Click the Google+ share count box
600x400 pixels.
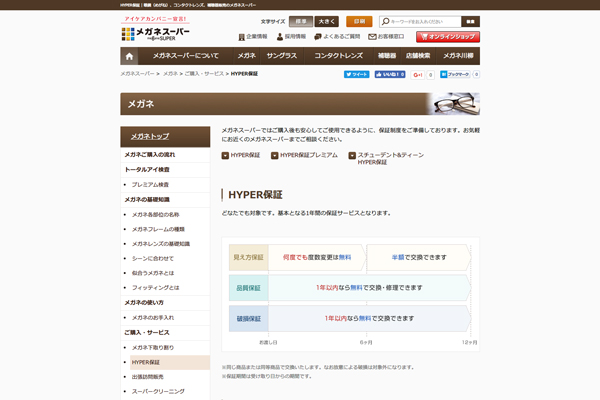[x=430, y=75]
